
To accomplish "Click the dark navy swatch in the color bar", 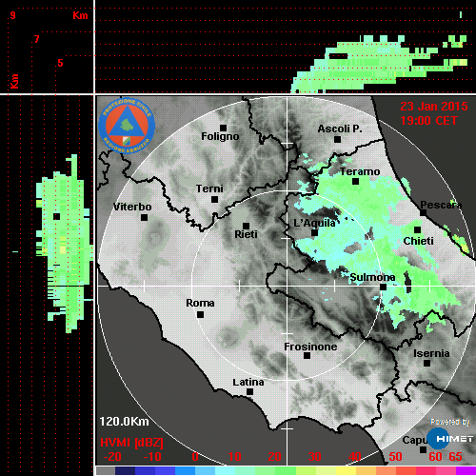I will click(125, 470).
